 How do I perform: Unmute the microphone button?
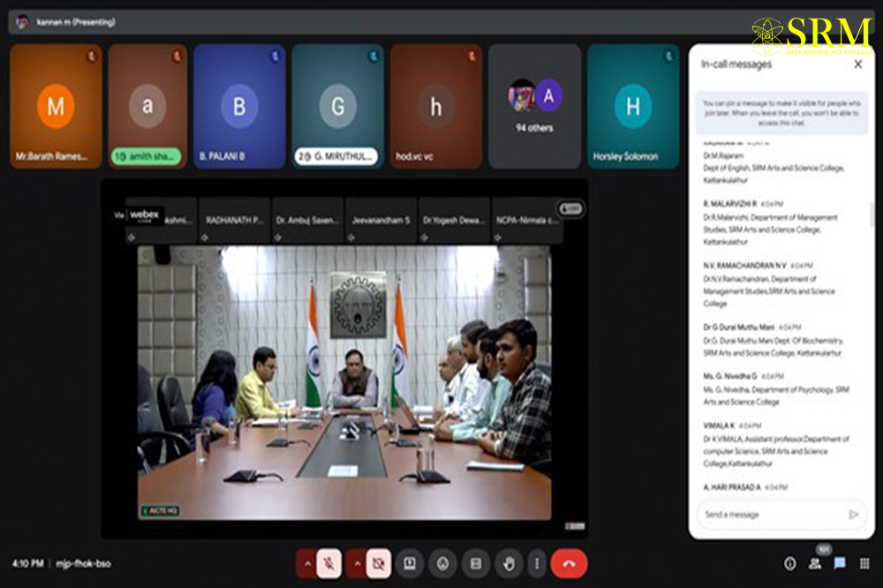(329, 563)
